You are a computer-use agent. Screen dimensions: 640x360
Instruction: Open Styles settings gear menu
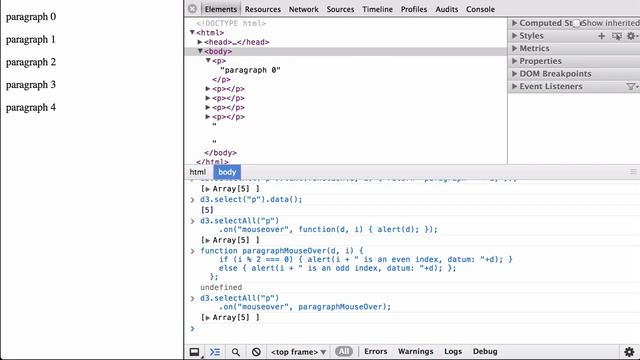[x=631, y=36]
